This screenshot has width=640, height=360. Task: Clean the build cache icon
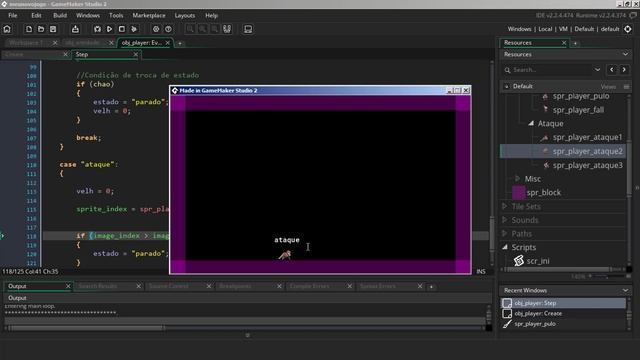pyautogui.click(x=134, y=29)
